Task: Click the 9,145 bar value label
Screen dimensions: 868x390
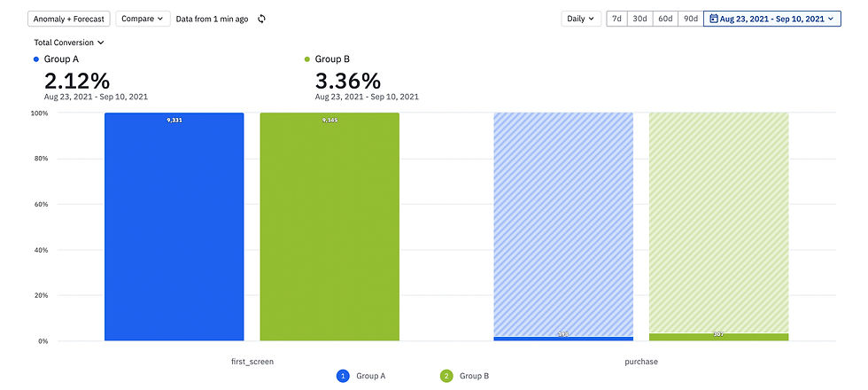Action: (x=329, y=120)
